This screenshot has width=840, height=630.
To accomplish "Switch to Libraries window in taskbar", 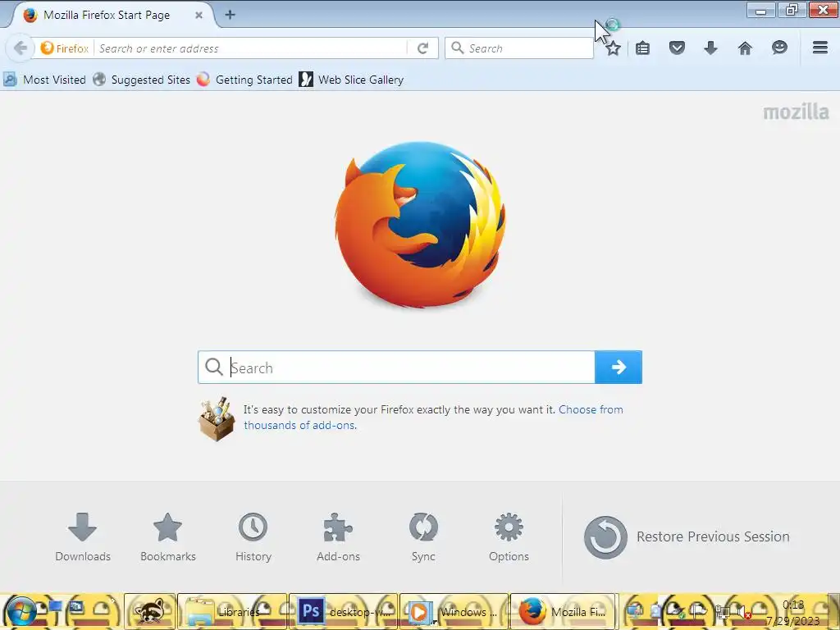I will click(232, 612).
